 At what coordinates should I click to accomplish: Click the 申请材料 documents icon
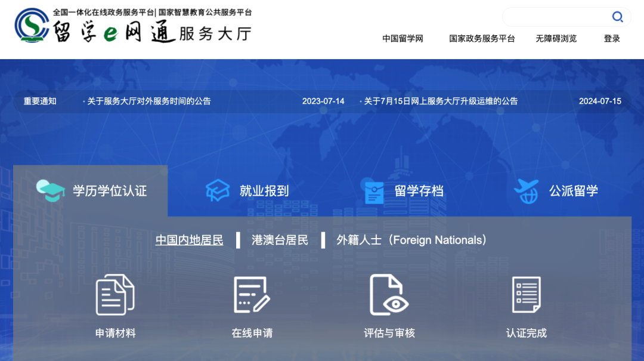[x=115, y=295]
